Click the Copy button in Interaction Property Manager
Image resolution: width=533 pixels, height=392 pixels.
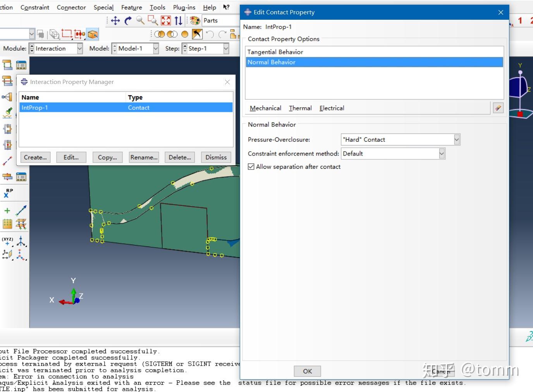click(x=107, y=157)
